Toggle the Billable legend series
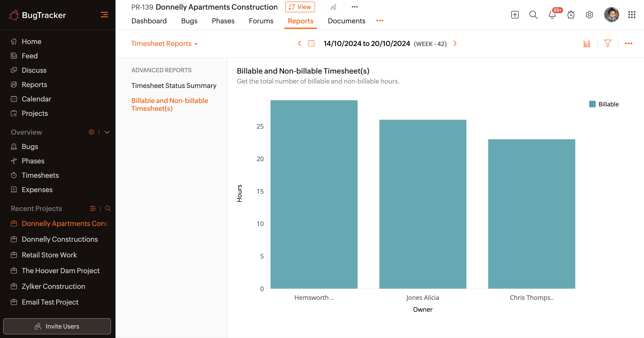The width and height of the screenshot is (644, 338). tap(608, 104)
